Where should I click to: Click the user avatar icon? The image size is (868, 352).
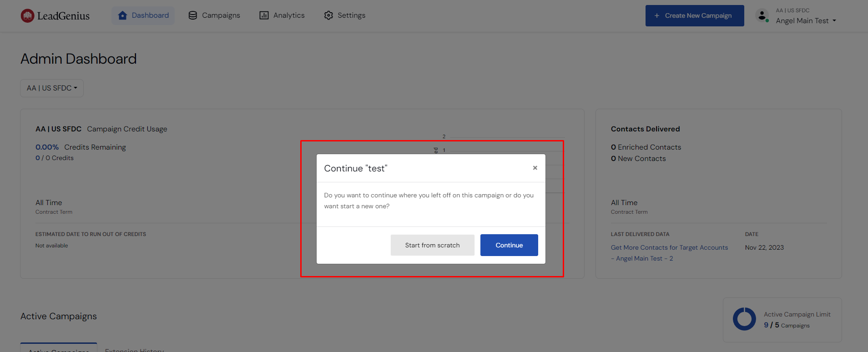(762, 15)
